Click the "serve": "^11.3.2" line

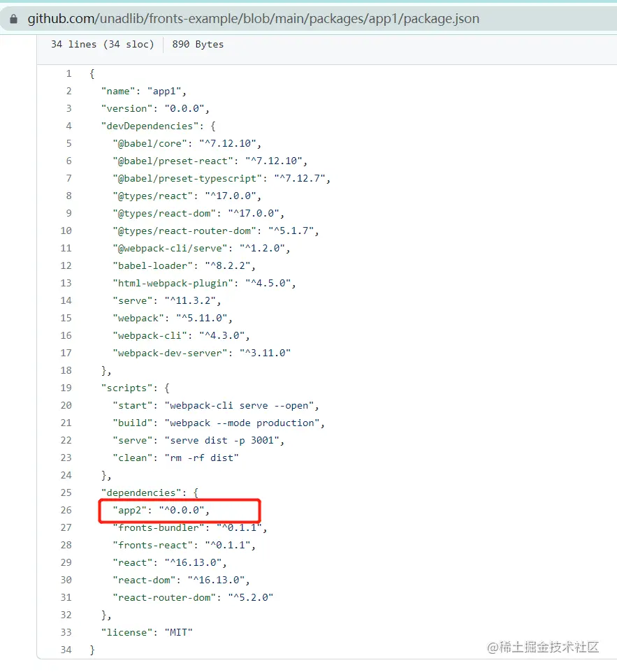tap(167, 301)
